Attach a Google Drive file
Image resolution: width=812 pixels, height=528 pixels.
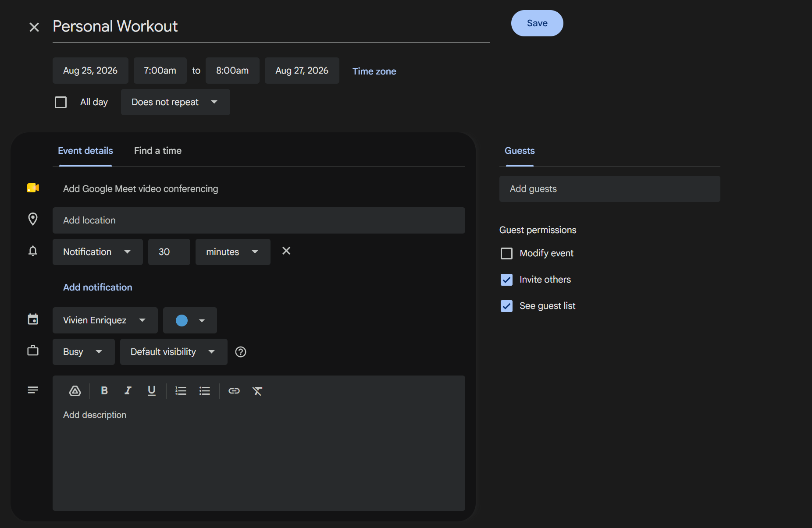point(75,391)
